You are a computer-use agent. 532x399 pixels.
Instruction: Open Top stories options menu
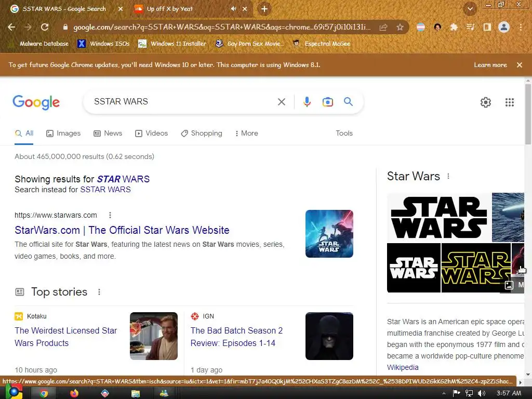coord(99,292)
